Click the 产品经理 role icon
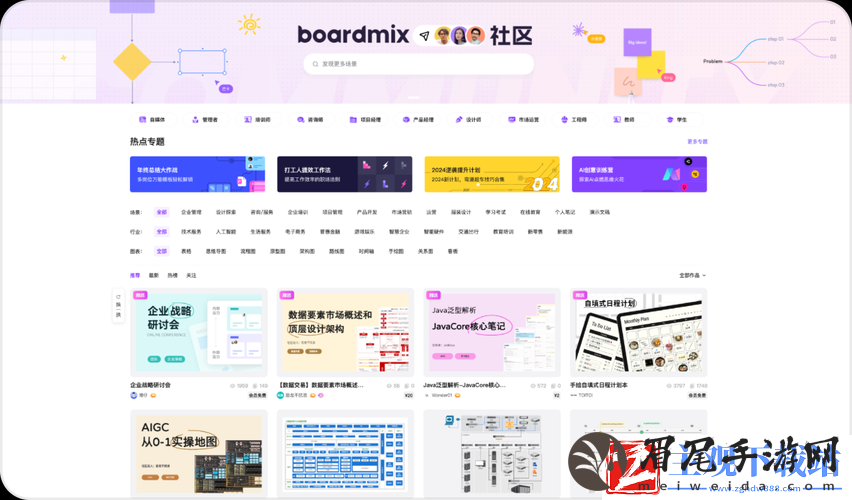The image size is (852, 500). click(x=406, y=120)
